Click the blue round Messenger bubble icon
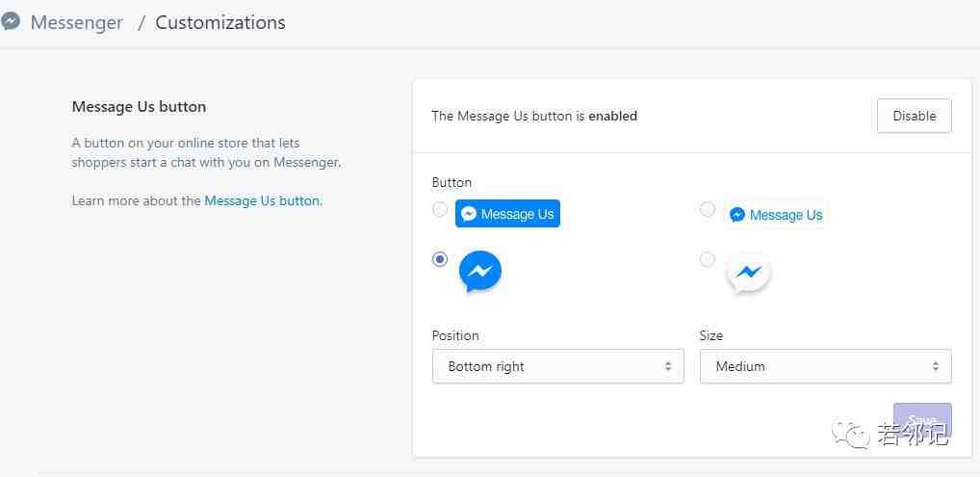 click(480, 272)
